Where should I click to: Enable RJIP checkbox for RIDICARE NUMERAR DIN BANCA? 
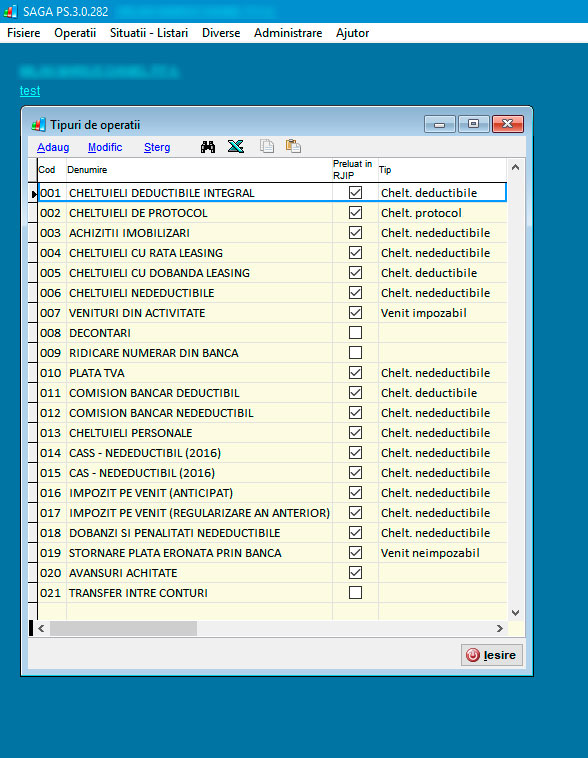(355, 352)
